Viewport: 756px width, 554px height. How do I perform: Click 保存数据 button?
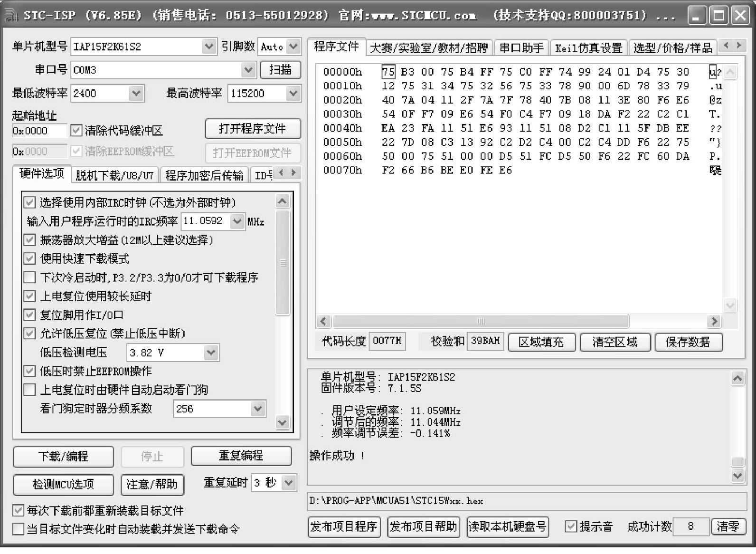point(688,342)
